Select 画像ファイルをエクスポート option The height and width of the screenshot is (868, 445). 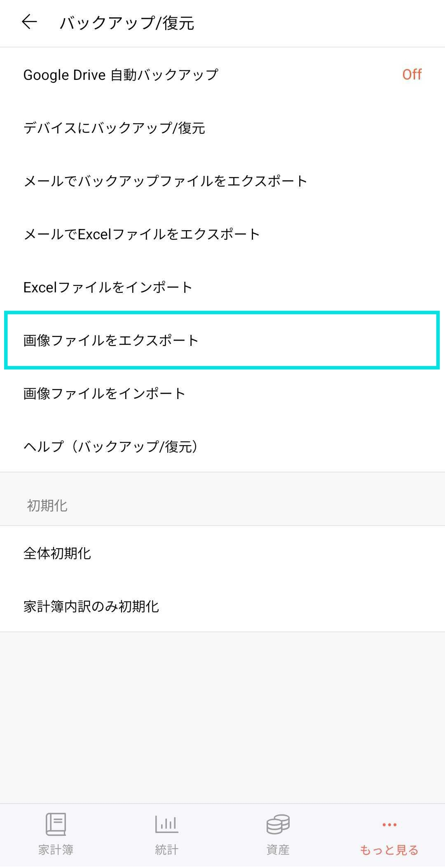(111, 341)
